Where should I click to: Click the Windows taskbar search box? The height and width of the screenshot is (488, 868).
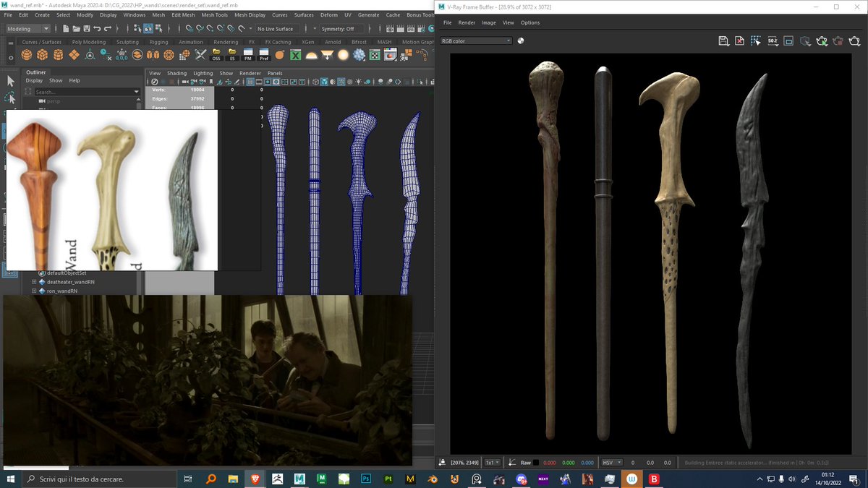98,479
